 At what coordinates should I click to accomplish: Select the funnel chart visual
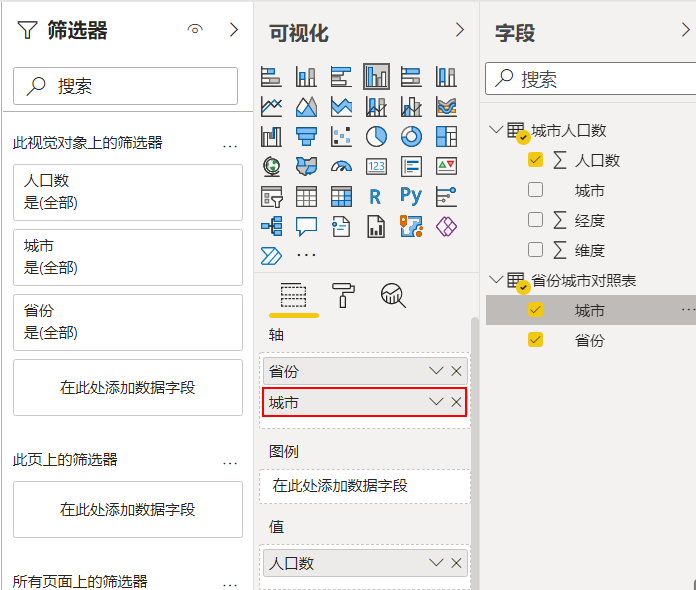[306, 137]
